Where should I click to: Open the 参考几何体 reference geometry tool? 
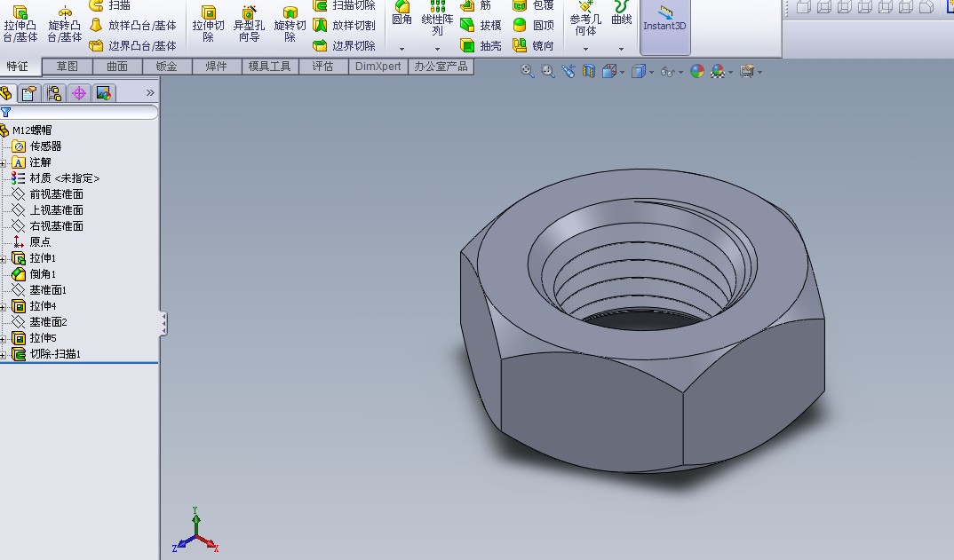(x=585, y=19)
